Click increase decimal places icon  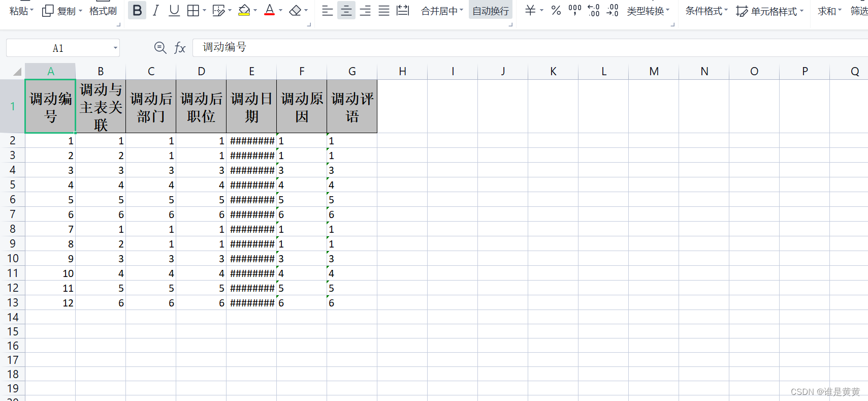[594, 10]
